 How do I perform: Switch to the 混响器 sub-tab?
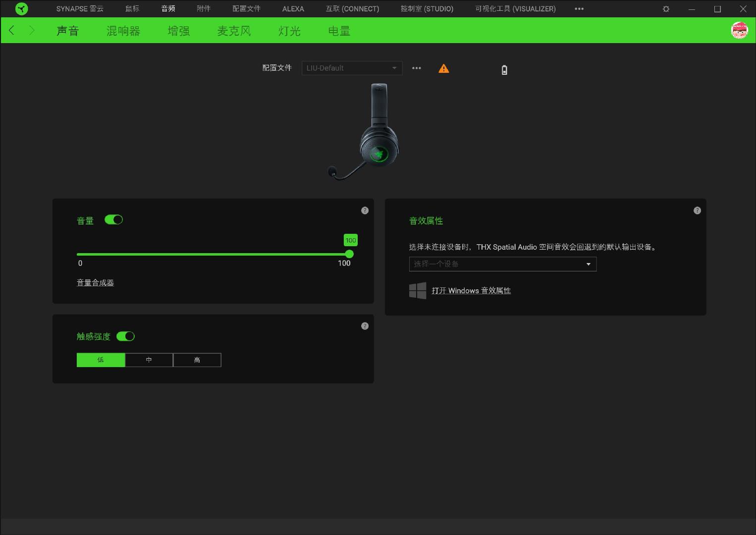[123, 31]
